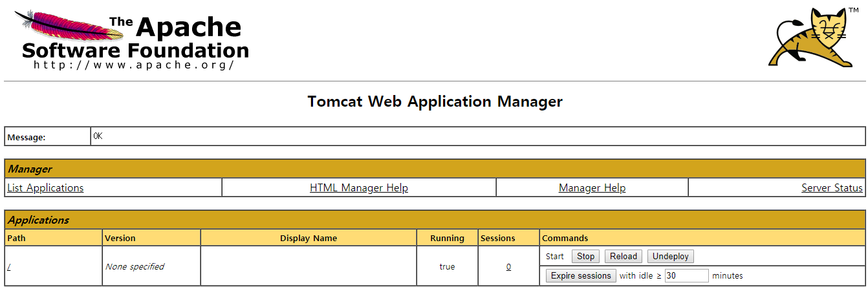Click the "Message:" label

(27, 137)
